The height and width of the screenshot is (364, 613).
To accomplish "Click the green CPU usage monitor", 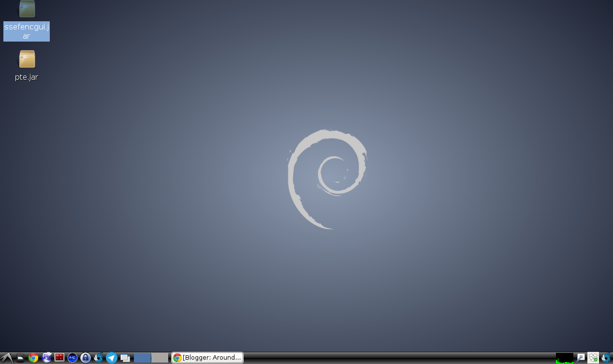I will point(564,358).
